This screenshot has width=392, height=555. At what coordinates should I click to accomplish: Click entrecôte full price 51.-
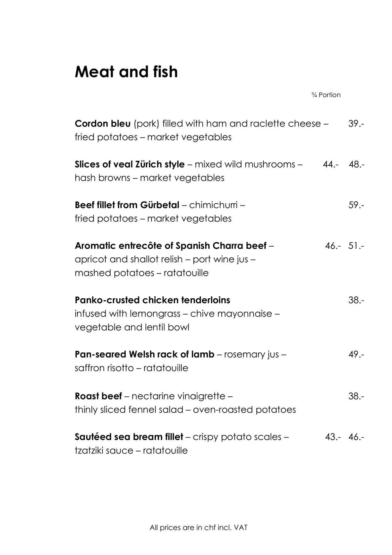(x=356, y=246)
